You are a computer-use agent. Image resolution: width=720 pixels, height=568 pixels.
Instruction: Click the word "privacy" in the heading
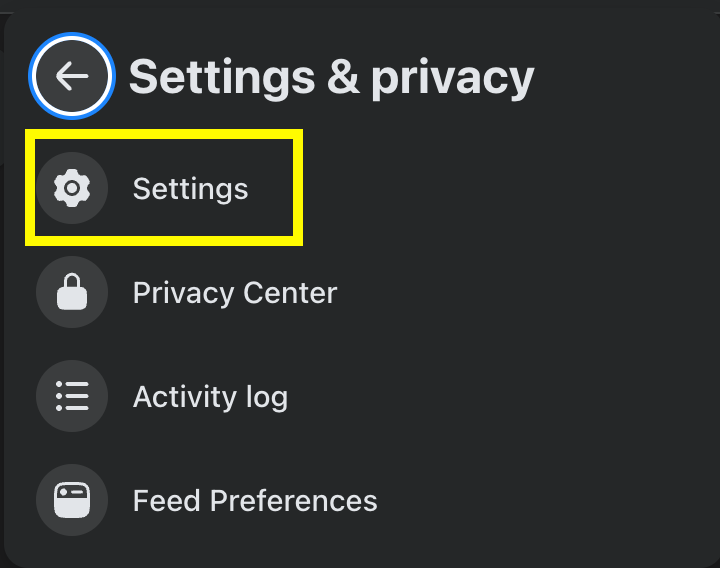[452, 79]
